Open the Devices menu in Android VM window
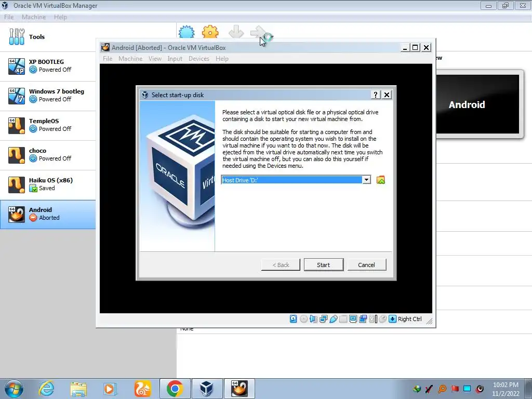Image resolution: width=532 pixels, height=399 pixels. pyautogui.click(x=199, y=58)
